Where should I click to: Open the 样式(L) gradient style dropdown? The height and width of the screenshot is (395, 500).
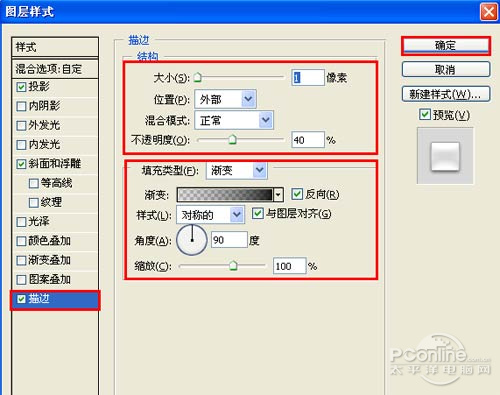(210, 215)
